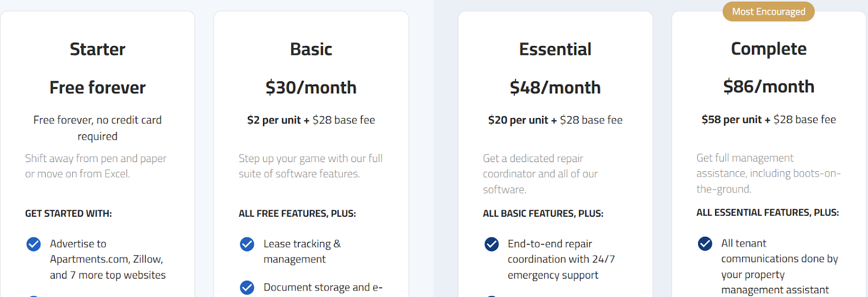Select the Essential plan heading
The width and height of the screenshot is (868, 297).
(x=555, y=49)
